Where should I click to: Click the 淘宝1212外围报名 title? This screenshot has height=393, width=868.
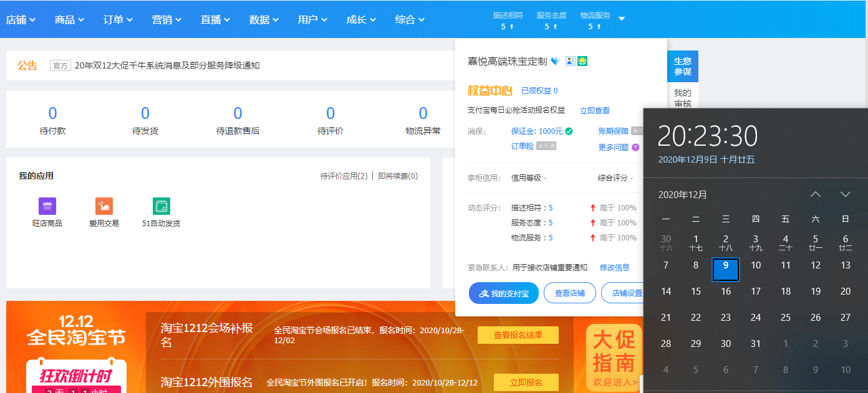206,382
